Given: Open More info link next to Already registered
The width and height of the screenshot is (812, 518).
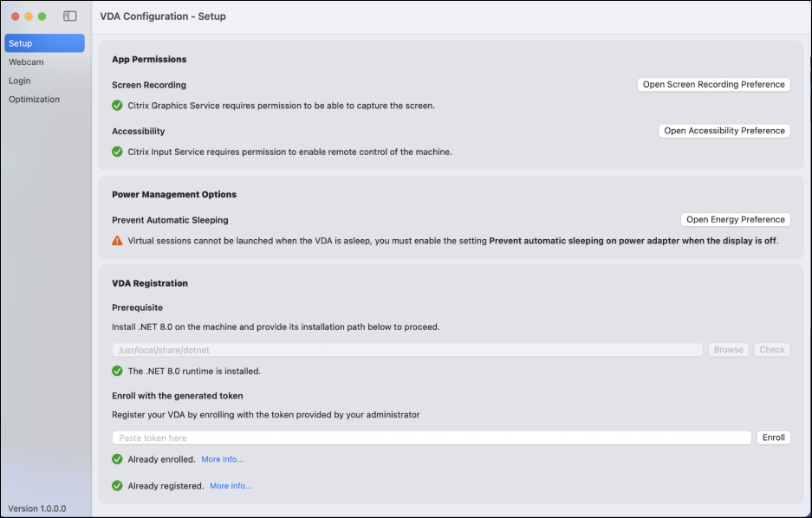Looking at the screenshot, I should point(231,486).
